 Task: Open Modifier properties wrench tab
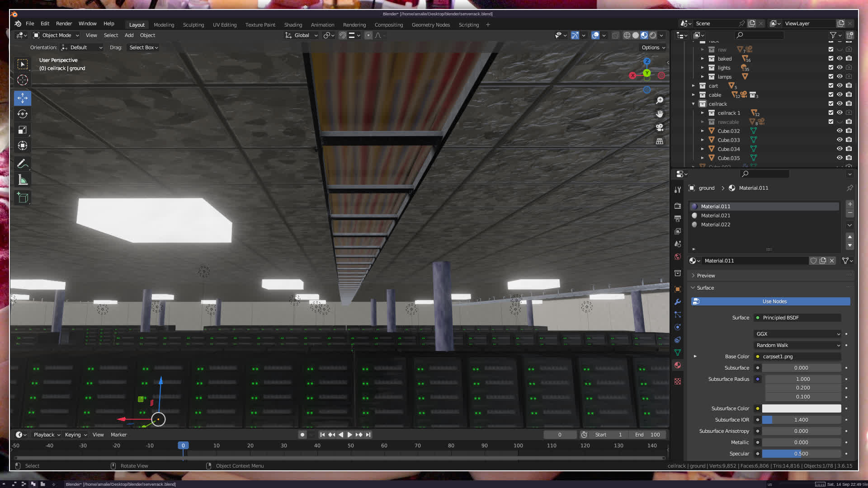[677, 302]
